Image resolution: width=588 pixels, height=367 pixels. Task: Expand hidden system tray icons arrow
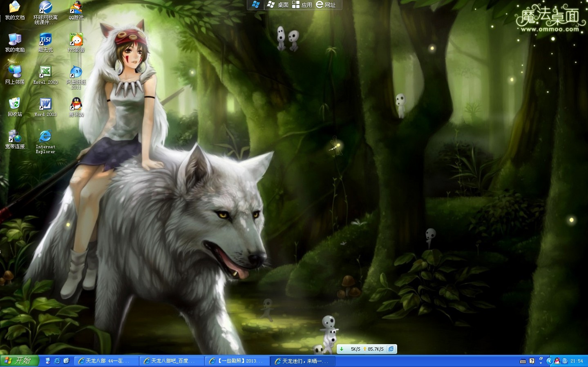[549, 361]
